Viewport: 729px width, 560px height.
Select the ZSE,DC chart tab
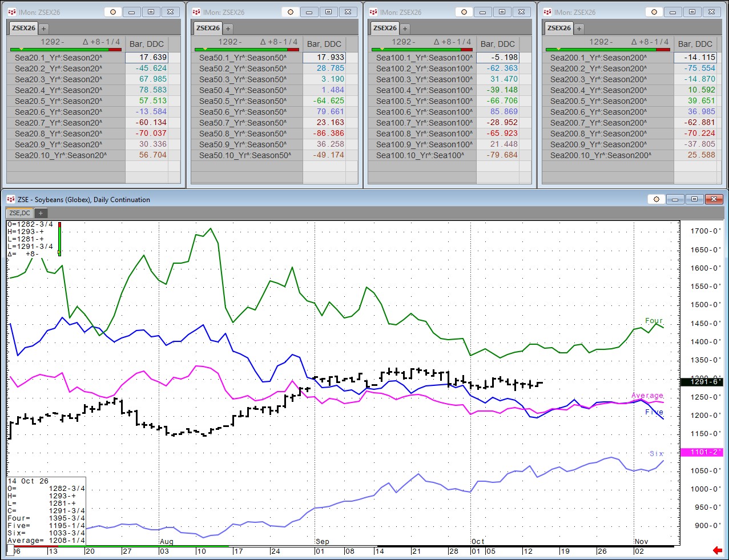[20, 213]
